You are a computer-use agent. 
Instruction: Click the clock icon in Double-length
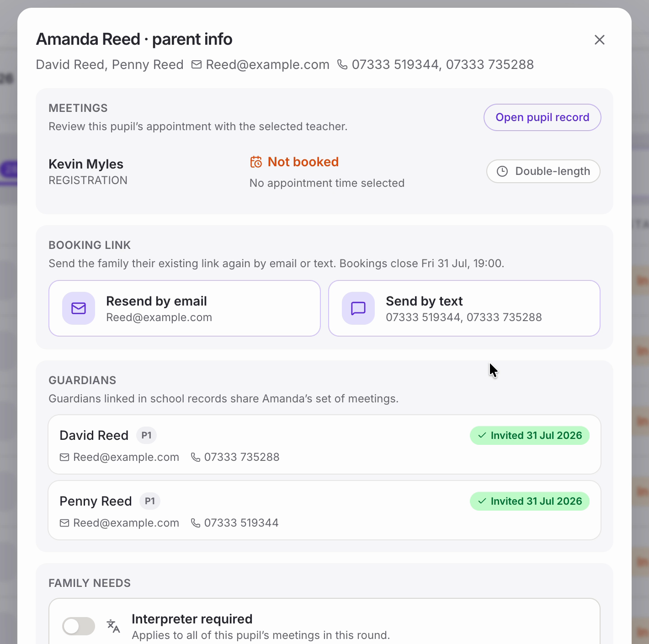pyautogui.click(x=502, y=171)
